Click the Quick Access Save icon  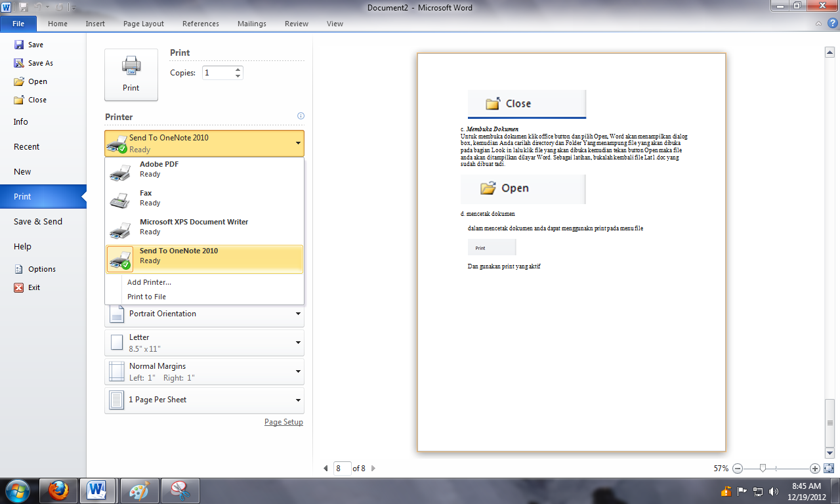24,7
